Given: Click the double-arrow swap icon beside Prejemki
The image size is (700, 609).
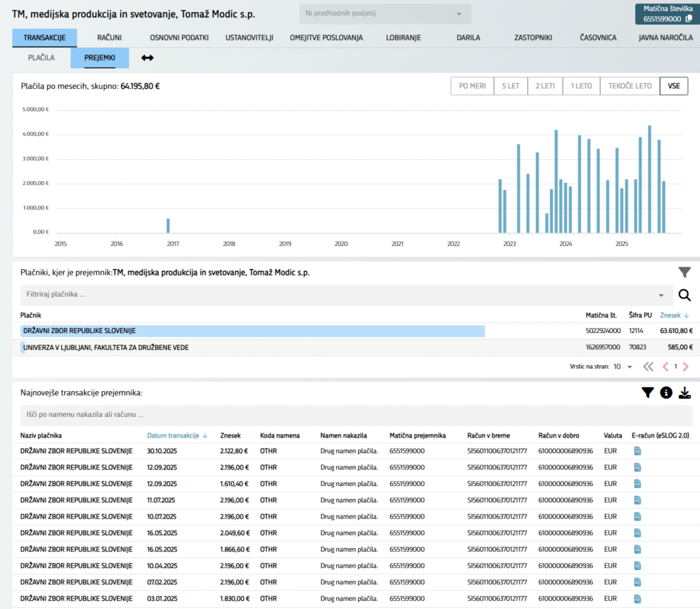Looking at the screenshot, I should pos(147,58).
